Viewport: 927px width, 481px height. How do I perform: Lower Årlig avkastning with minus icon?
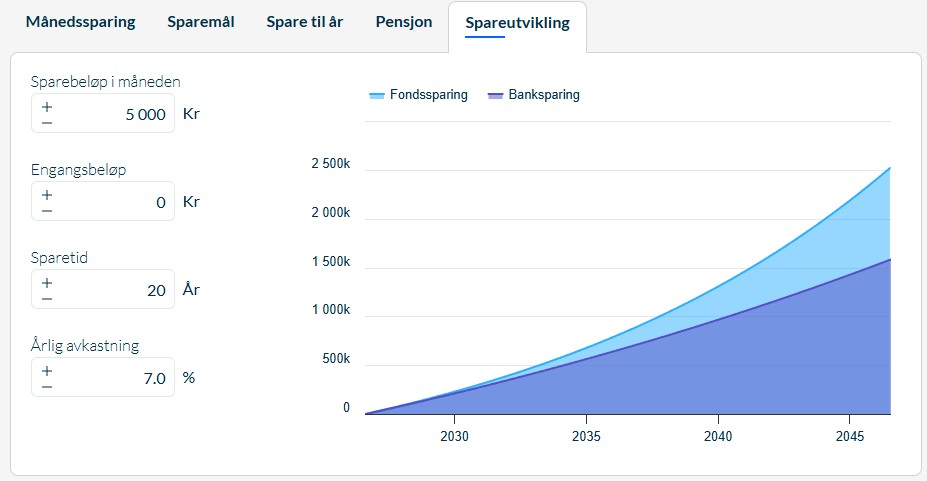tap(47, 387)
